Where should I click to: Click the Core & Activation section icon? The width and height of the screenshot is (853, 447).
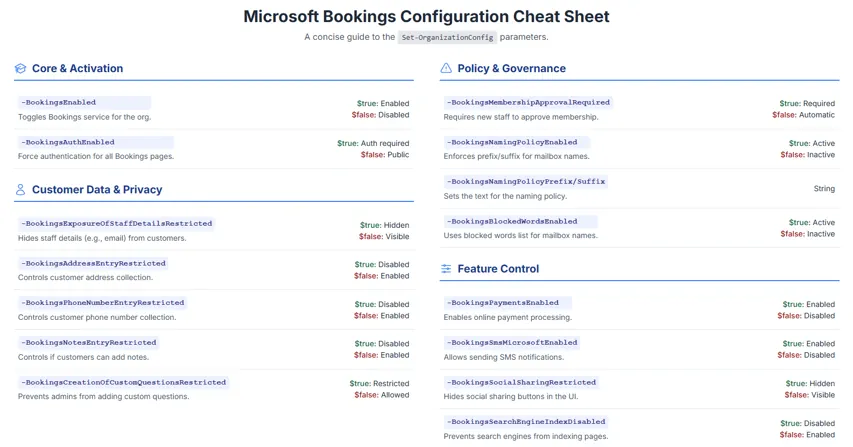pyautogui.click(x=21, y=69)
